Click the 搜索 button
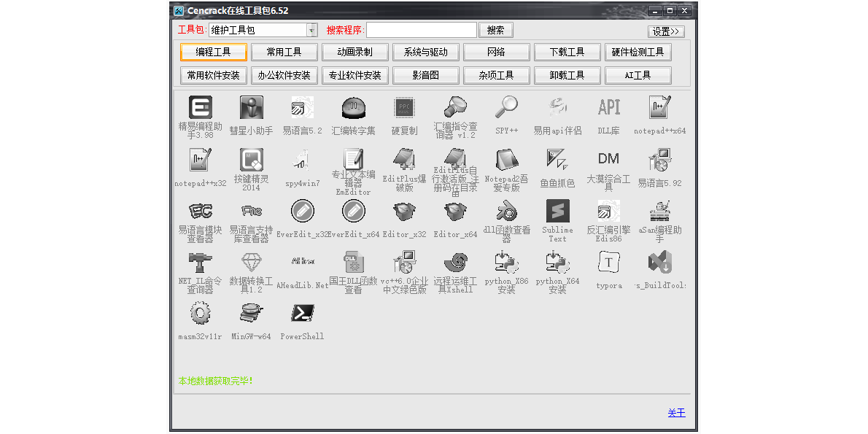 [496, 29]
